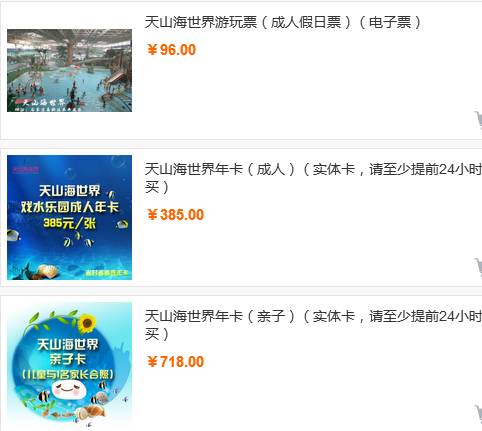Click the 385元/张 text on the blue image
This screenshot has height=431, width=482.
pyautogui.click(x=69, y=223)
